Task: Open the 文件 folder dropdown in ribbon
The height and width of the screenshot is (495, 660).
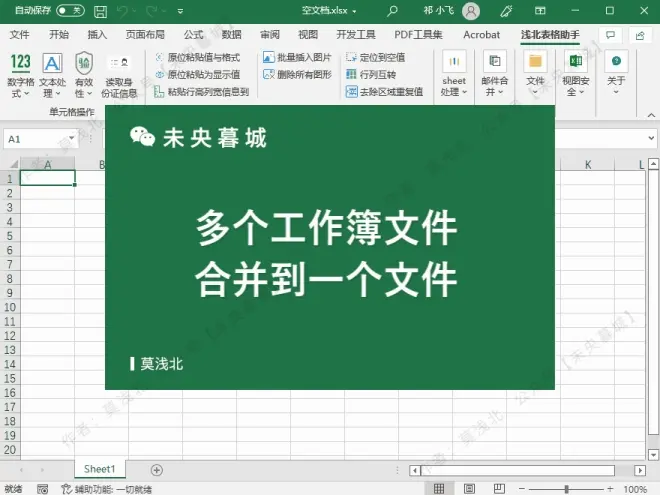Action: (x=535, y=73)
